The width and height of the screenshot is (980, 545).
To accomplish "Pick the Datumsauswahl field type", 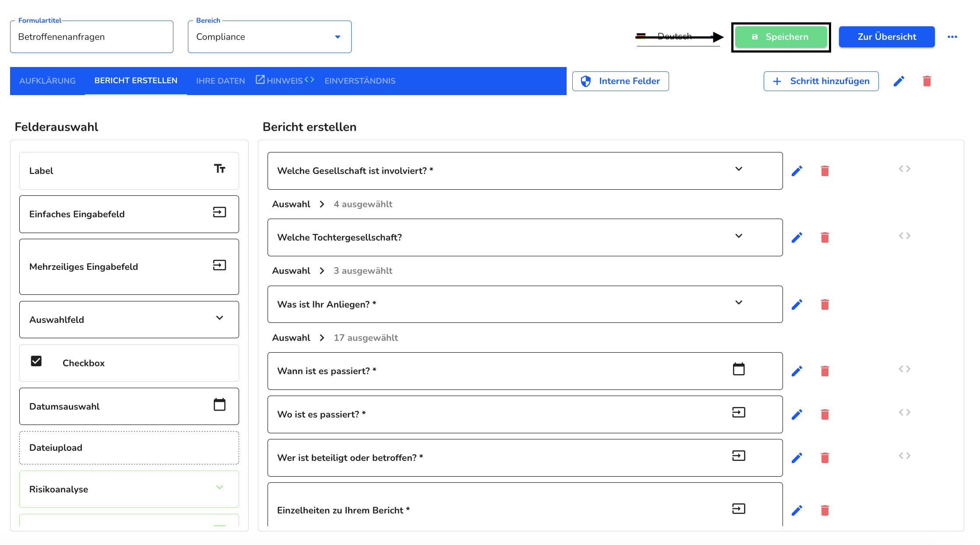I will (129, 407).
